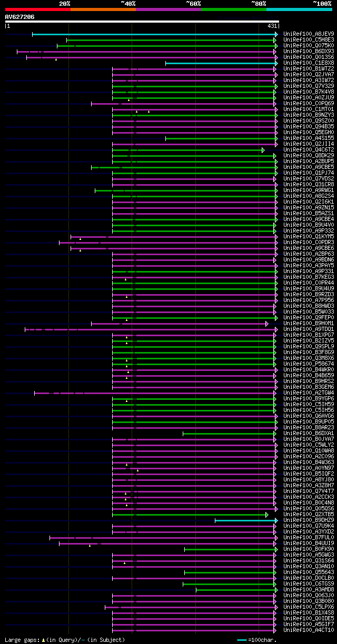Click the UniRef100_Q4C6T2 label
Screen dimensions: 337x644
[309, 150]
